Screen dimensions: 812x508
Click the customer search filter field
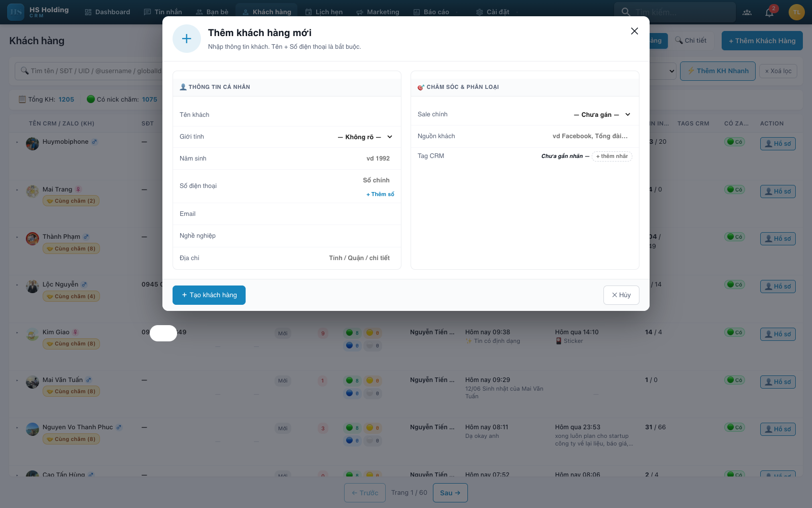89,71
